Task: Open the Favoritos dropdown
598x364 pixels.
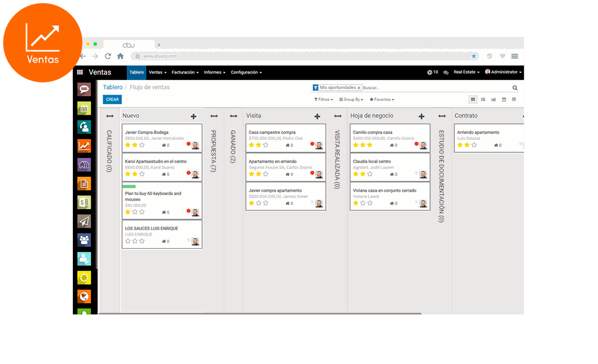Action: (382, 99)
